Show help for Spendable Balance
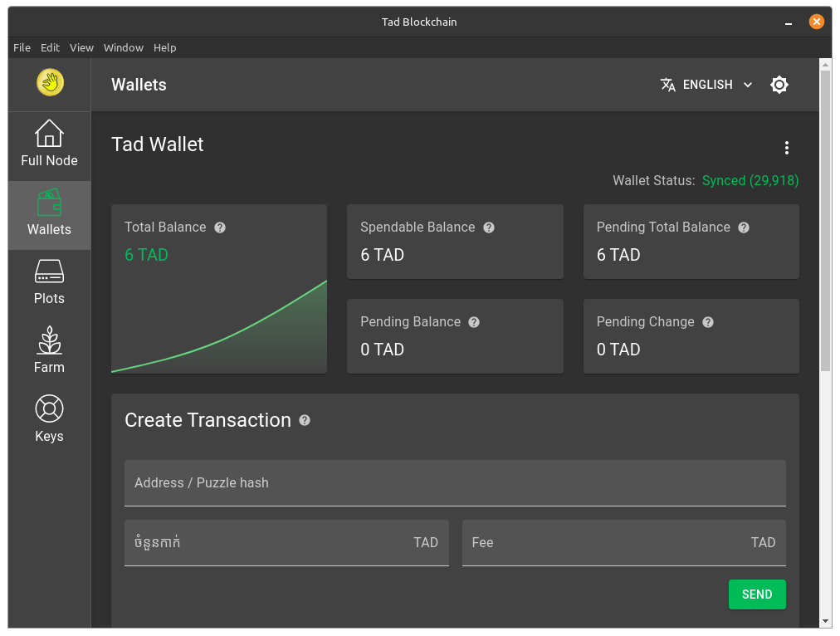The width and height of the screenshot is (840, 636). point(489,227)
